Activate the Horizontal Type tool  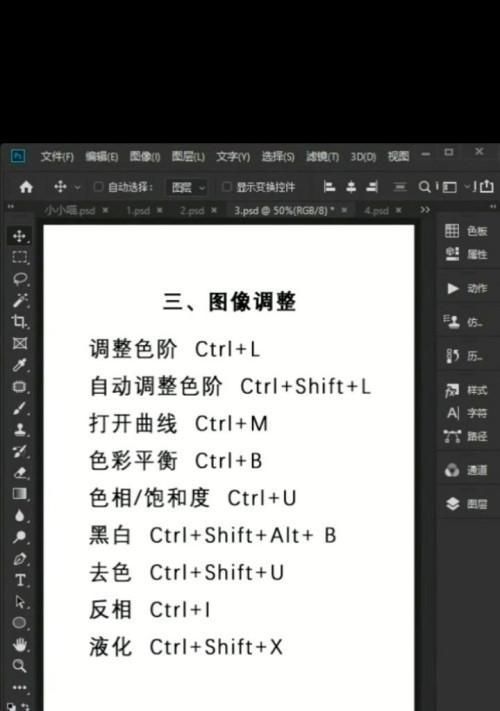click(x=20, y=580)
